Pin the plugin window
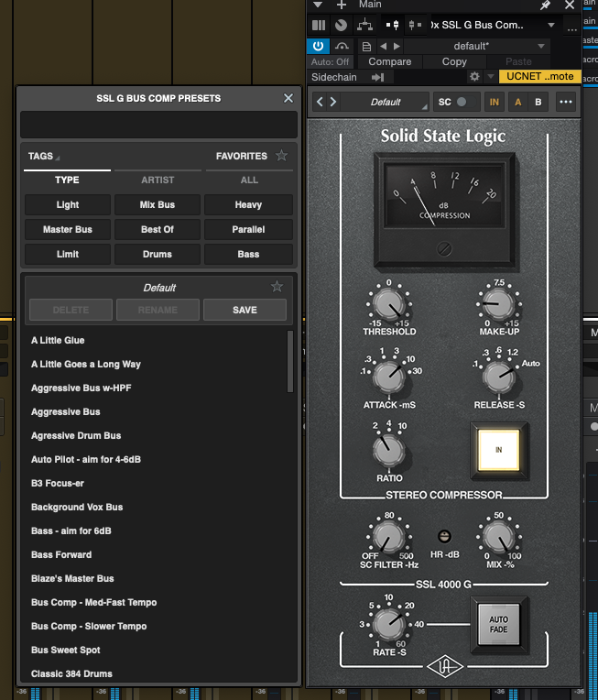Screen dimensions: 598x700 click(545, 5)
